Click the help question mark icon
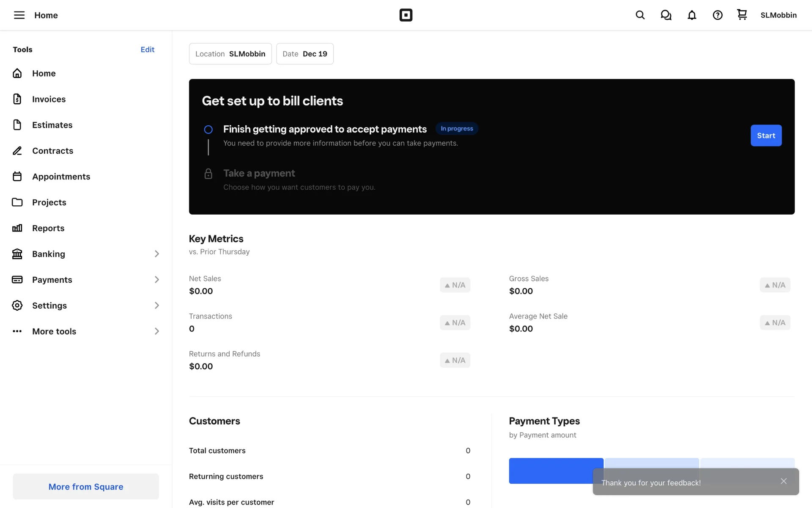Image resolution: width=812 pixels, height=508 pixels. [x=717, y=15]
